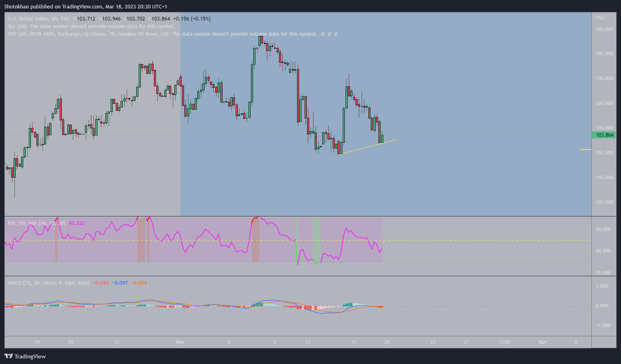Click the Apr label on time axis
Image resolution: width=621 pixels, height=364 pixels.
tap(542, 342)
